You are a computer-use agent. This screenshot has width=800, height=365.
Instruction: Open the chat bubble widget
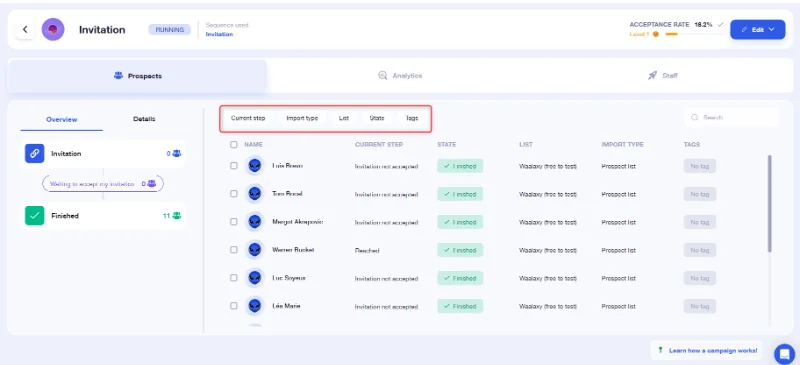coord(784,354)
